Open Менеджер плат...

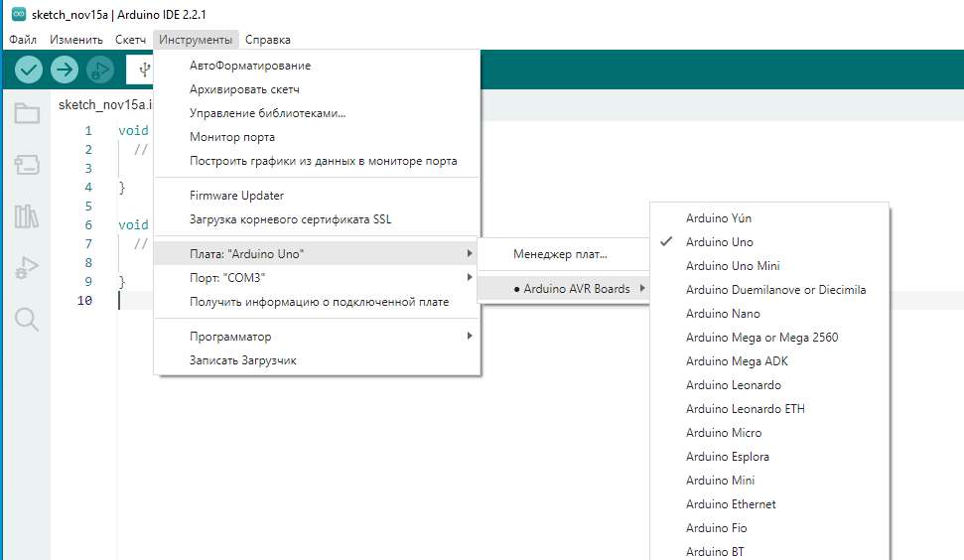(564, 254)
